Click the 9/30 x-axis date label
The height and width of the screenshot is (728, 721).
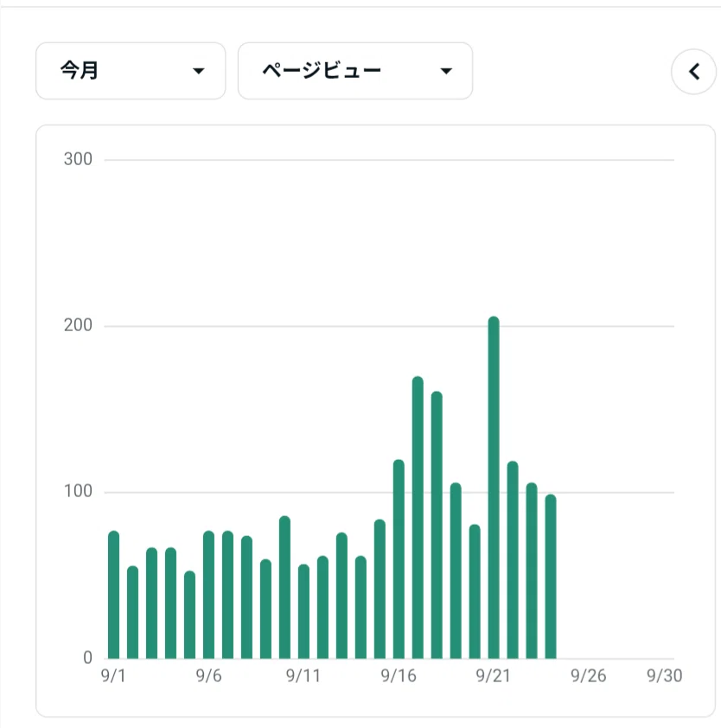click(x=664, y=676)
